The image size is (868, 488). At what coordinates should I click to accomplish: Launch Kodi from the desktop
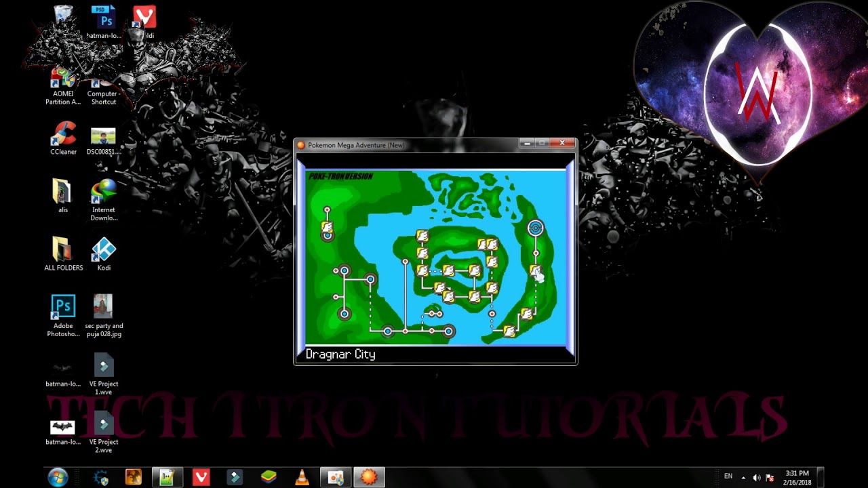(x=104, y=254)
